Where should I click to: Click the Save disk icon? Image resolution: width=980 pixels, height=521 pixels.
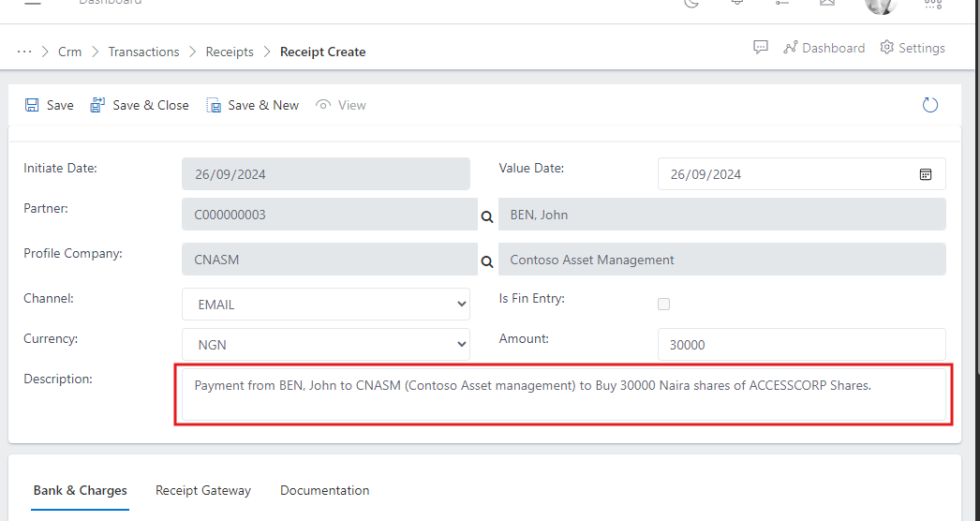(x=32, y=105)
